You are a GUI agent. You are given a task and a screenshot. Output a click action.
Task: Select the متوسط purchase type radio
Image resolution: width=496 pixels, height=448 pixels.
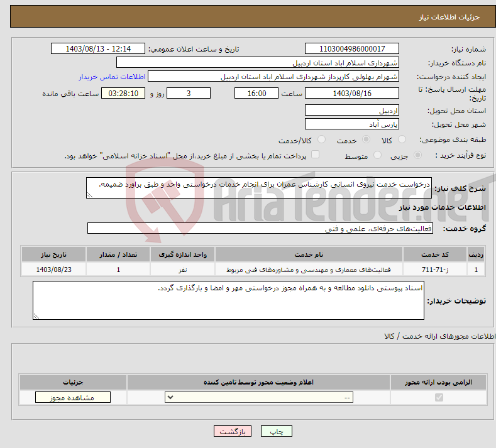click(x=377, y=155)
